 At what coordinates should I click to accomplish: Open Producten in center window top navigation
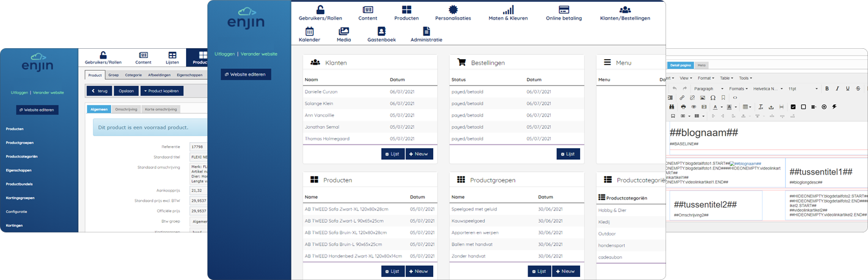pos(406,13)
